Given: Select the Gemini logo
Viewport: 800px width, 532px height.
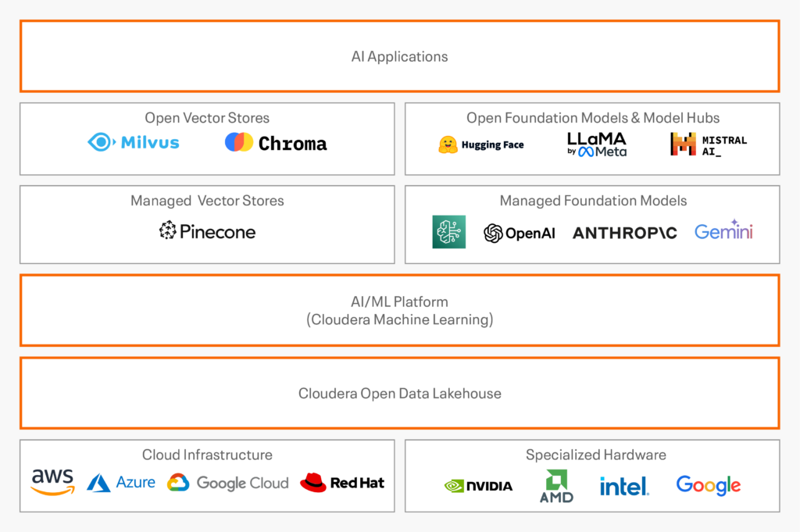Looking at the screenshot, I should tap(723, 230).
